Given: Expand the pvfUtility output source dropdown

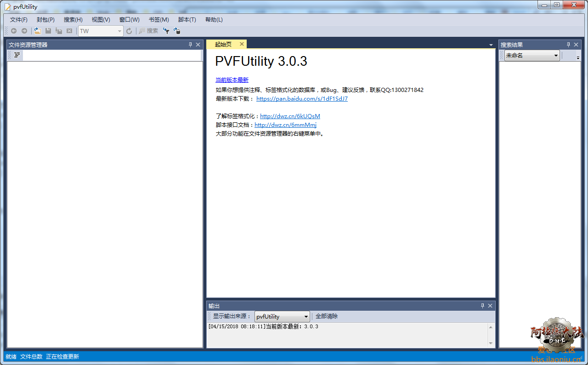Looking at the screenshot, I should 306,317.
